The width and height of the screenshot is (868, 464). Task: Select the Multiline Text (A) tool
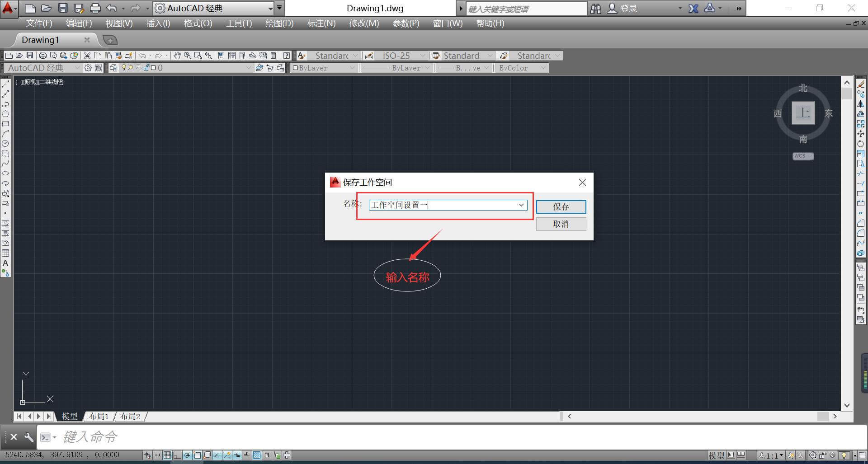click(5, 263)
